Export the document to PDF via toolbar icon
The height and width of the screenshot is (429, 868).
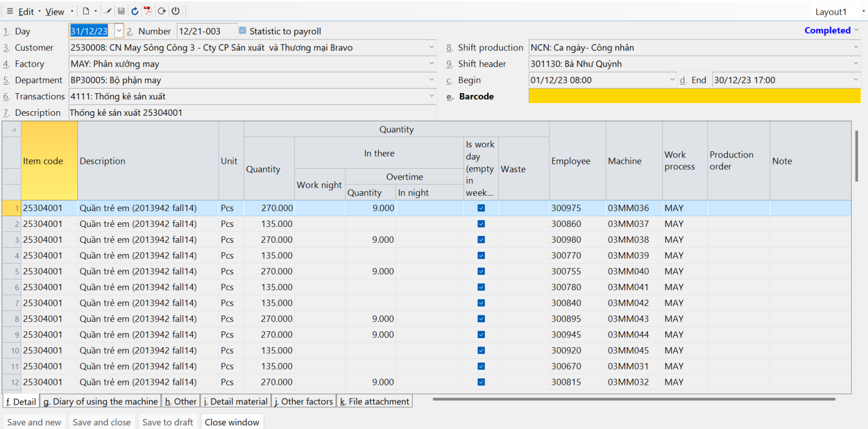[x=147, y=11]
